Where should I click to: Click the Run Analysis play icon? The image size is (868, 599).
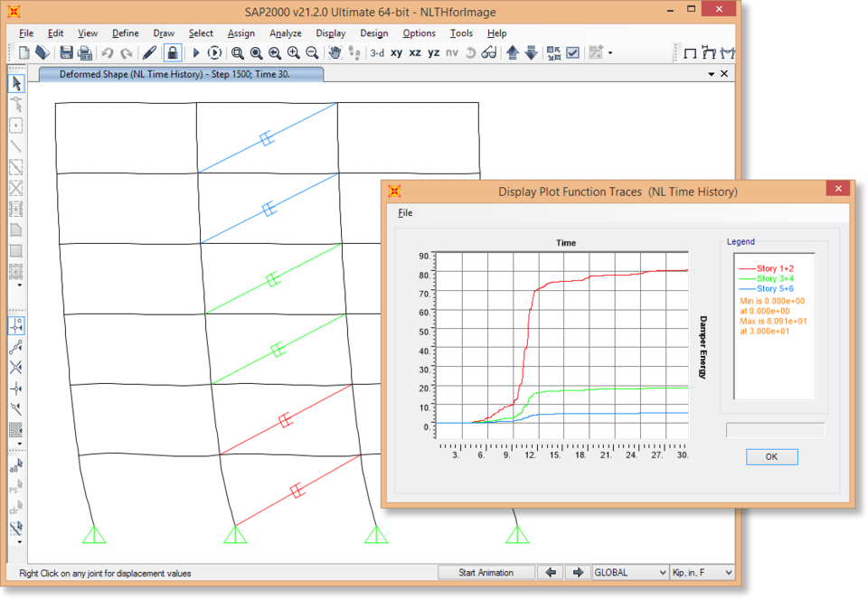click(x=195, y=53)
